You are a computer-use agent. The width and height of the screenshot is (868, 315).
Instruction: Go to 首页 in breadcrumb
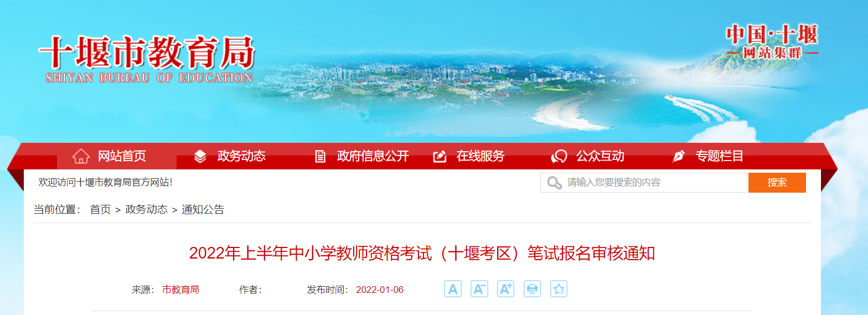pyautogui.click(x=101, y=210)
